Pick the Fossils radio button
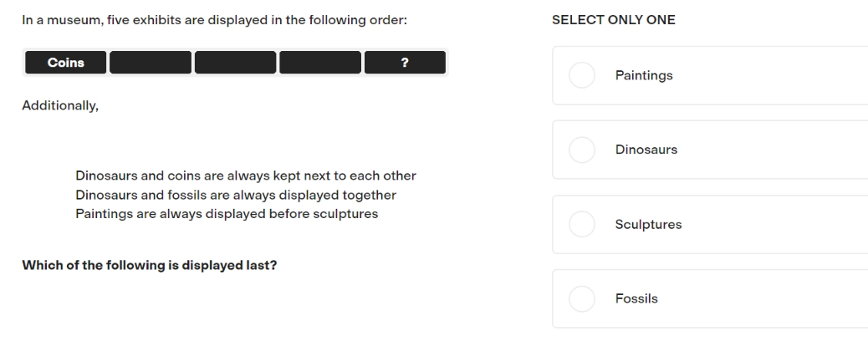The width and height of the screenshot is (868, 341). (x=582, y=299)
